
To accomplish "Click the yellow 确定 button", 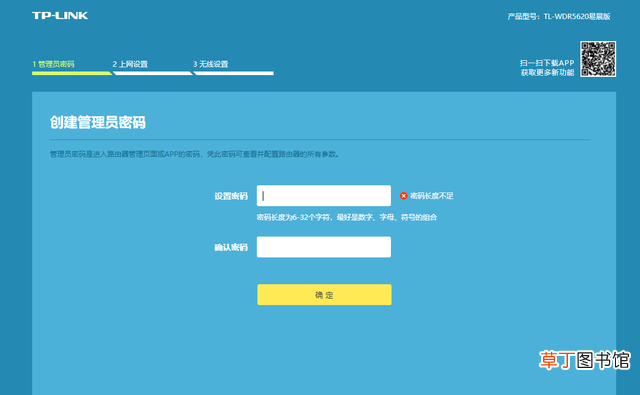I will [324, 295].
